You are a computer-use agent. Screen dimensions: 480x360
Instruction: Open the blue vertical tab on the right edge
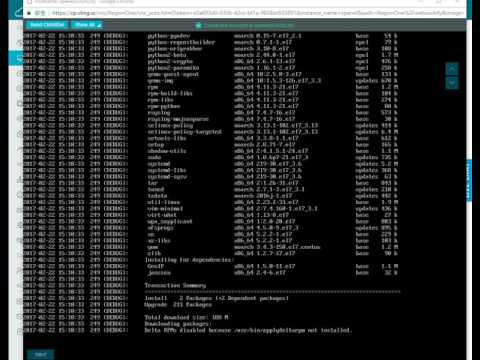click(469, 180)
